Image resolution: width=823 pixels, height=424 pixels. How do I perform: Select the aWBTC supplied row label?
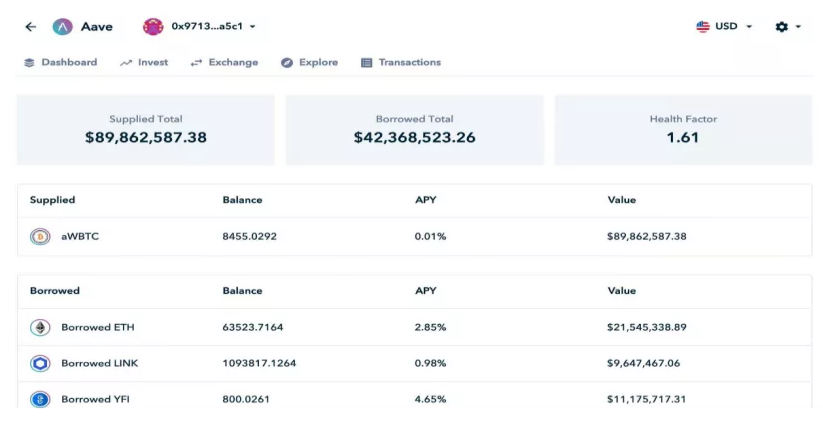(80, 237)
